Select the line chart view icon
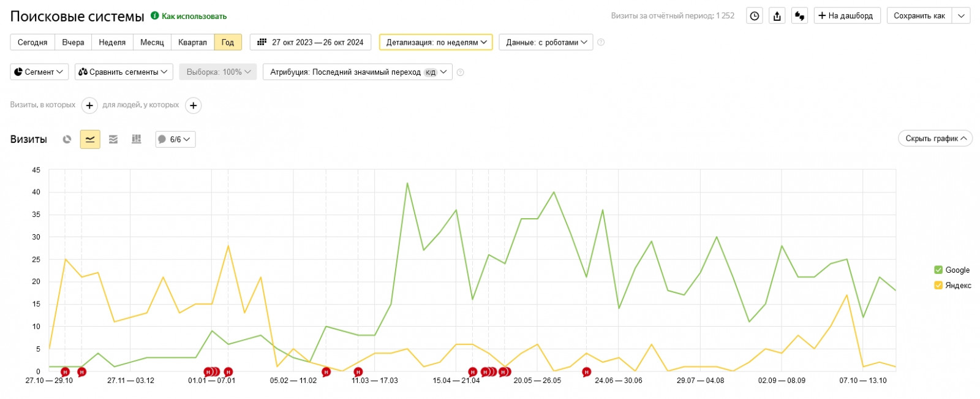Screen dimensions: 980x399 pyautogui.click(x=90, y=139)
